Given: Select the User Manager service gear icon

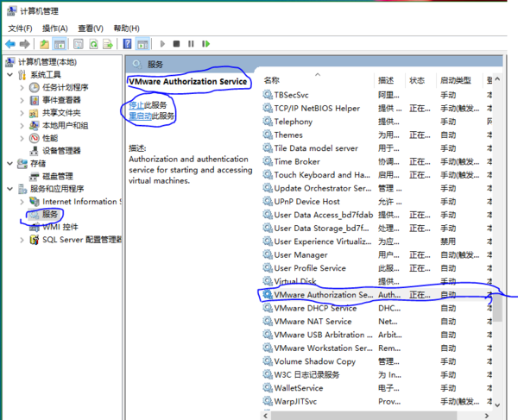Looking at the screenshot, I should coord(268,254).
